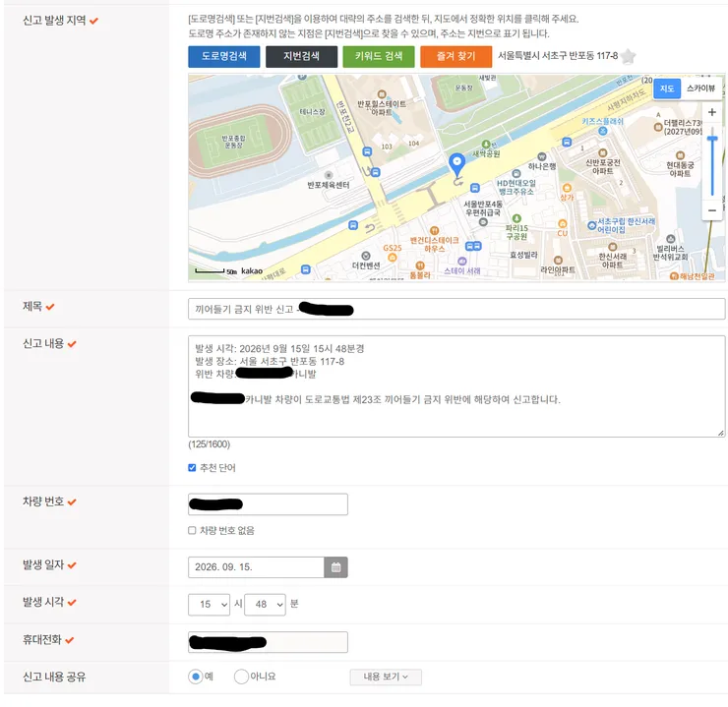The width and height of the screenshot is (728, 707).
Task: Click into the 신고 내용 text area
Action: 456,386
